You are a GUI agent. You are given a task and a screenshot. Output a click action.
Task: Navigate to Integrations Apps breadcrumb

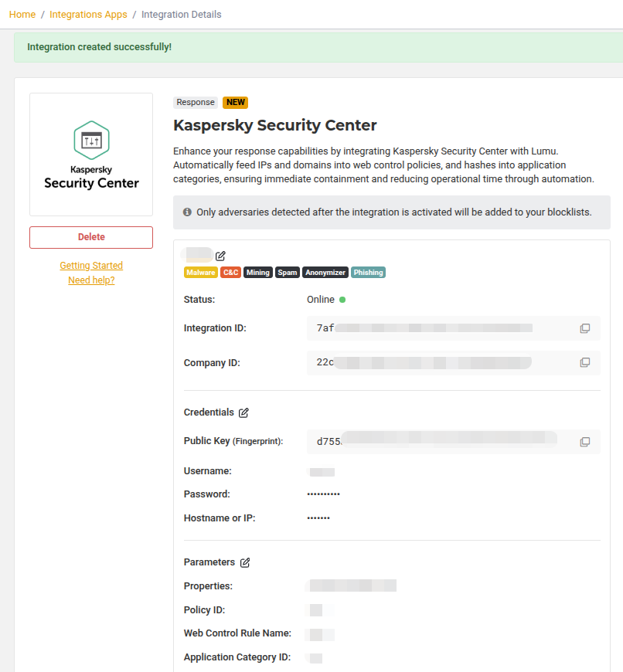88,15
